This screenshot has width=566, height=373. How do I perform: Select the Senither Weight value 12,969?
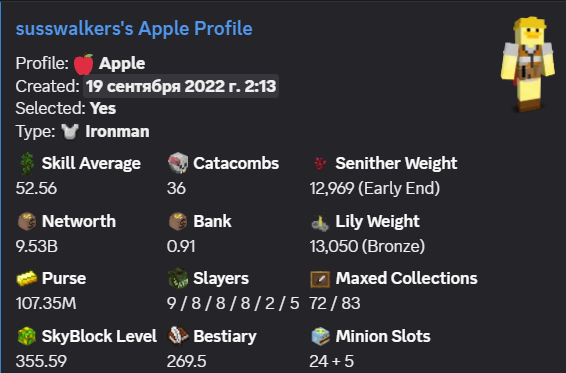click(x=332, y=188)
